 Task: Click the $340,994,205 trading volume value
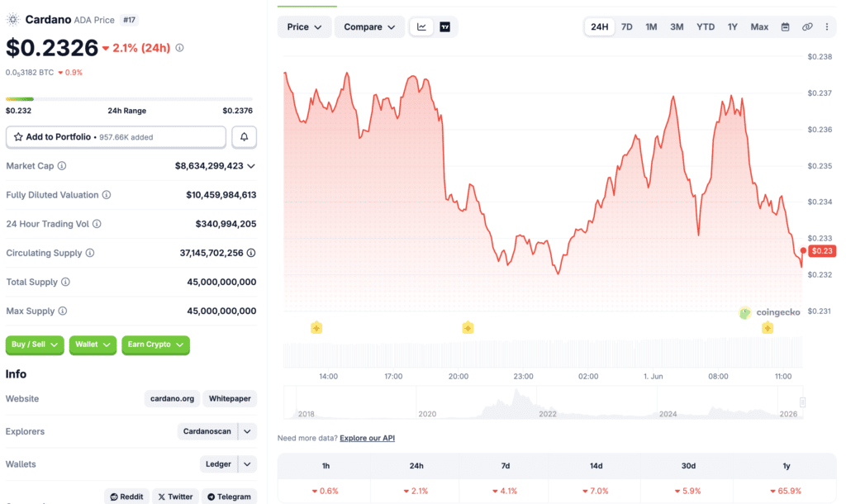(226, 224)
